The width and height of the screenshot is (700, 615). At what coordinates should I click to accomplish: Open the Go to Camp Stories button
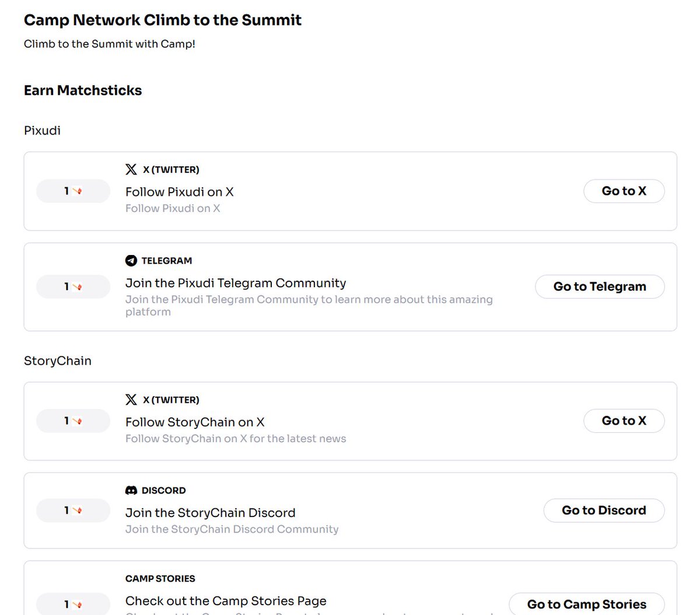click(x=586, y=604)
